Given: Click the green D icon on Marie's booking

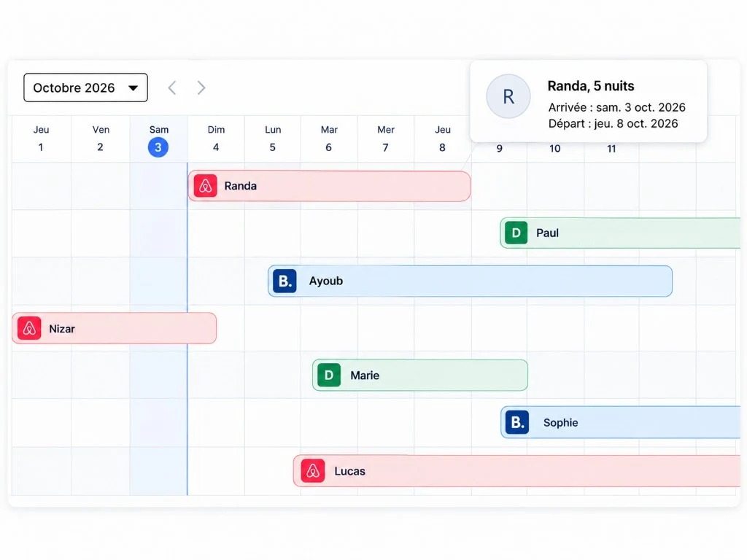Looking at the screenshot, I should pos(329,376).
